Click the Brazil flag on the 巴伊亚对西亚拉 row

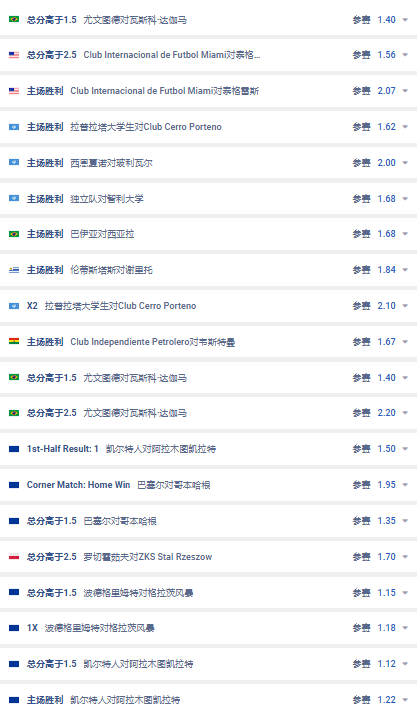[x=14, y=234]
